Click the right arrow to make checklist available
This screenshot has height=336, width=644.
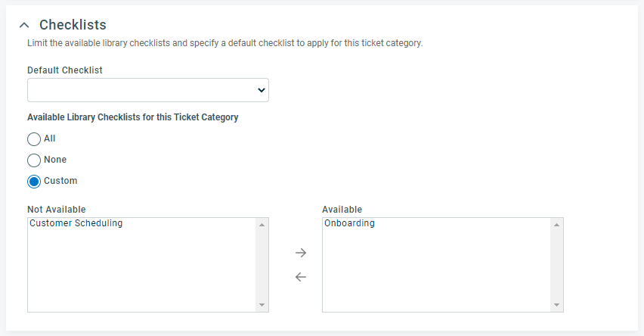point(300,253)
